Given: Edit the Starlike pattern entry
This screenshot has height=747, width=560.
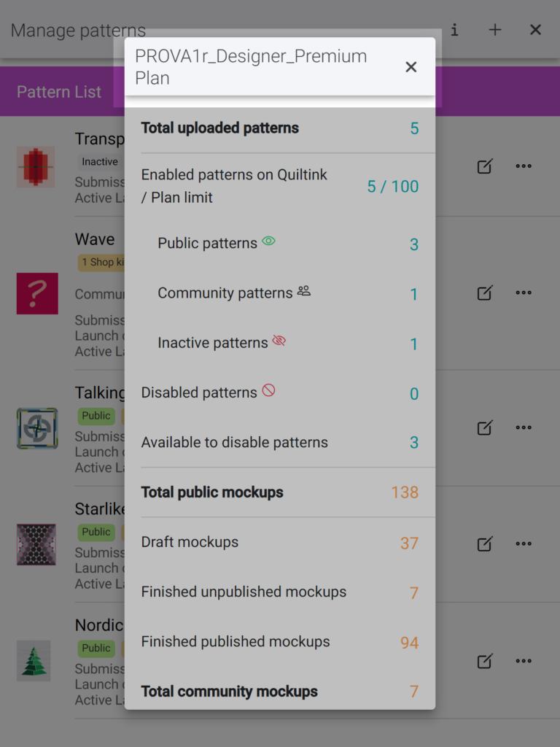Looking at the screenshot, I should [x=485, y=543].
